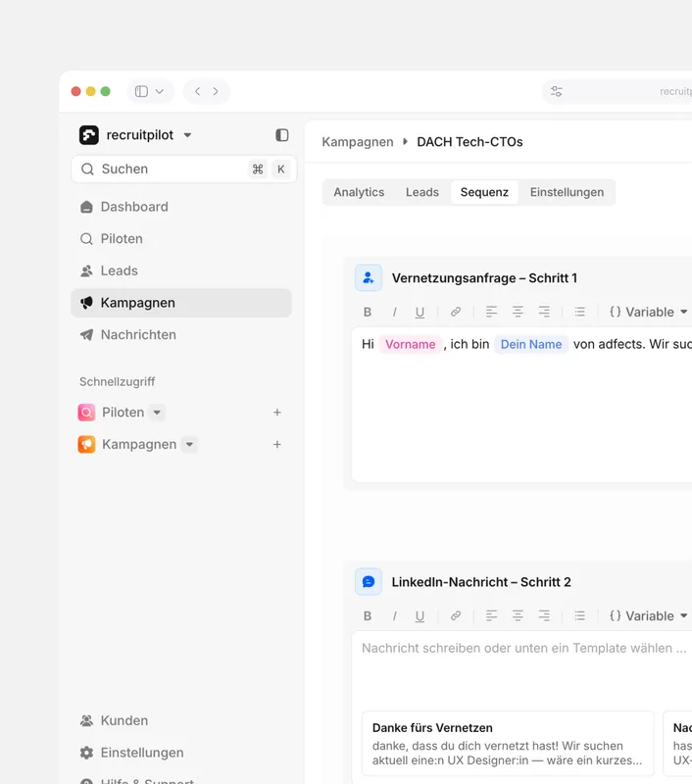692x784 pixels.
Task: Click the DACH Tech-CTOs breadcrumb
Action: 470,142
